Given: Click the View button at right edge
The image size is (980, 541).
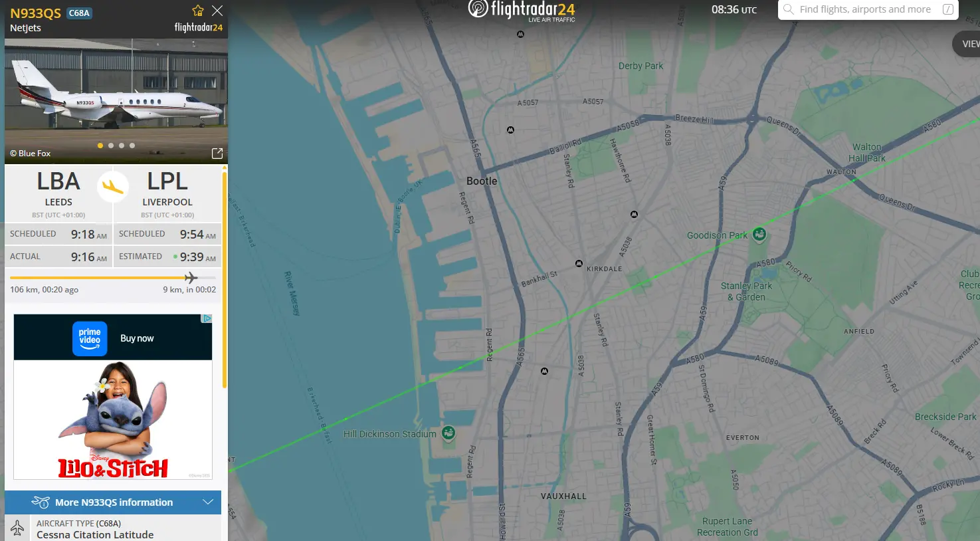Looking at the screenshot, I should [x=969, y=44].
